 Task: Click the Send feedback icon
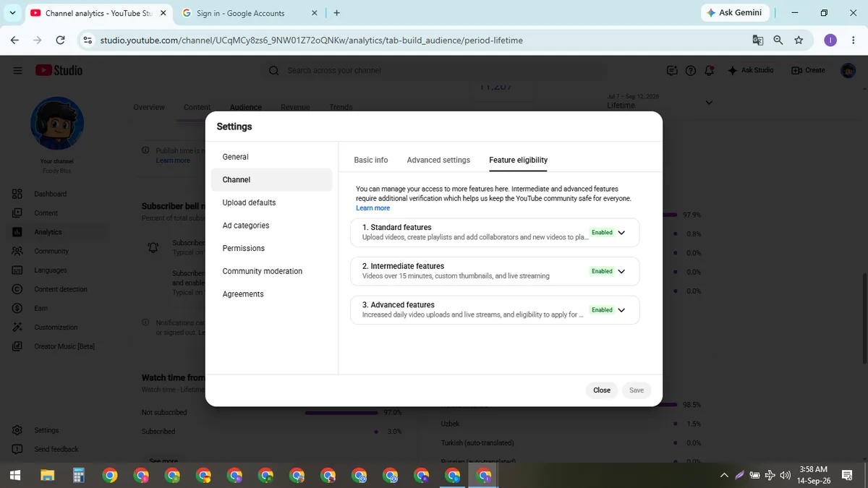[x=17, y=449]
